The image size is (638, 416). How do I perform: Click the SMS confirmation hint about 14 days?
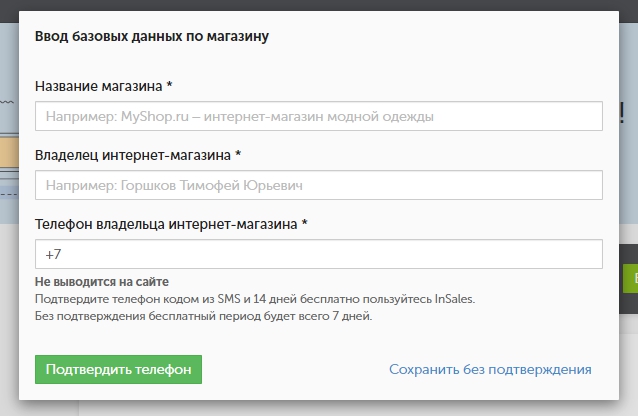point(255,299)
